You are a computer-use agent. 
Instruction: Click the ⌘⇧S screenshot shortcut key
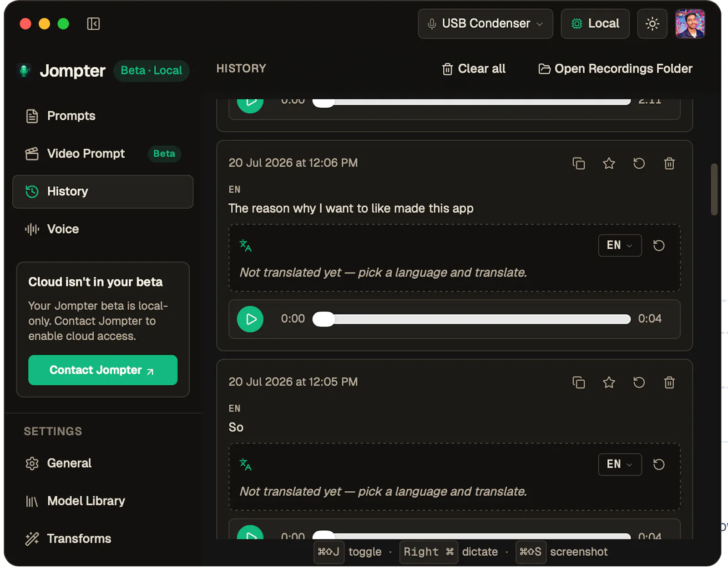(531, 552)
